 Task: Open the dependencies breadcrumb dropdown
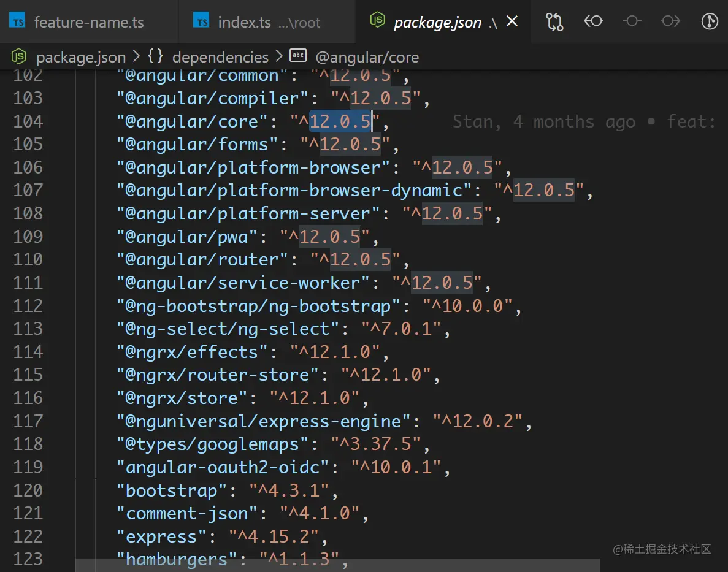[220, 56]
